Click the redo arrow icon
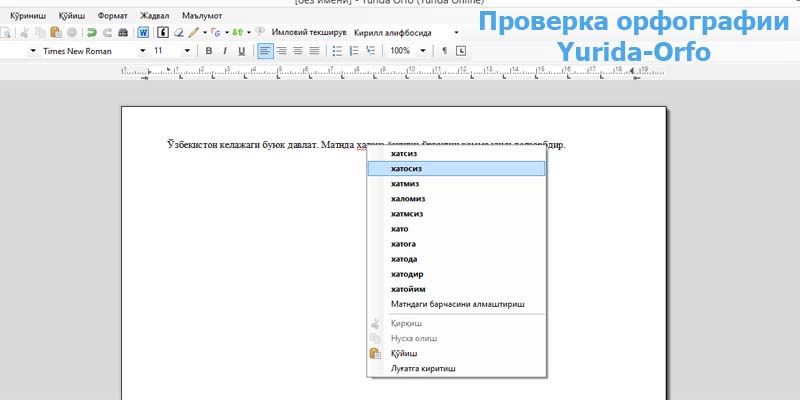The width and height of the screenshot is (800, 400). [x=107, y=33]
